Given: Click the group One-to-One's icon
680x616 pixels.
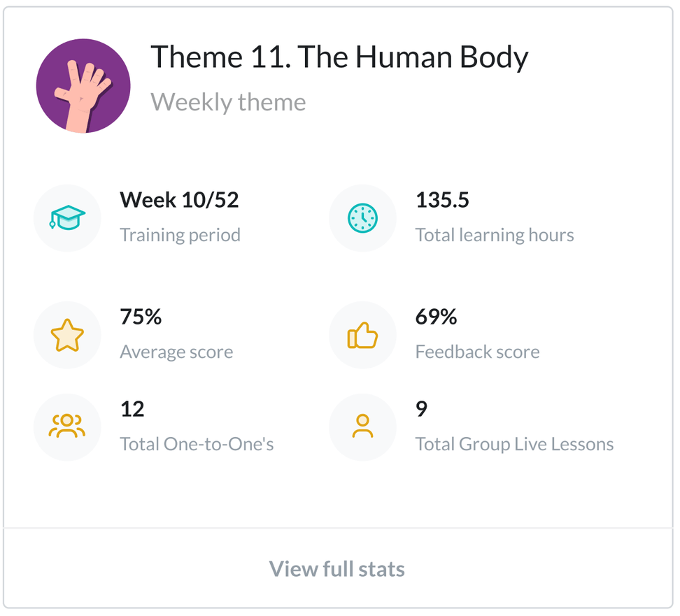Looking at the screenshot, I should click(x=67, y=427).
